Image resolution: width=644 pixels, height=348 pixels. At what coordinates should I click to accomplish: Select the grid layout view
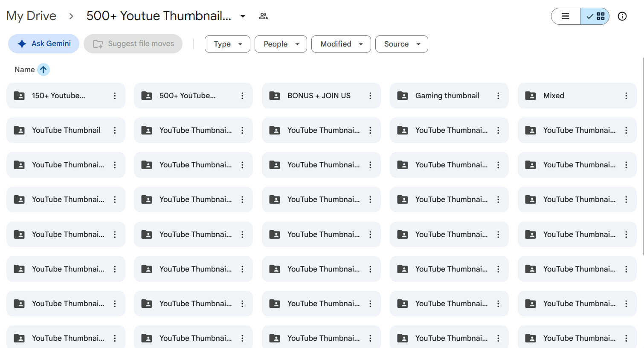(x=595, y=16)
